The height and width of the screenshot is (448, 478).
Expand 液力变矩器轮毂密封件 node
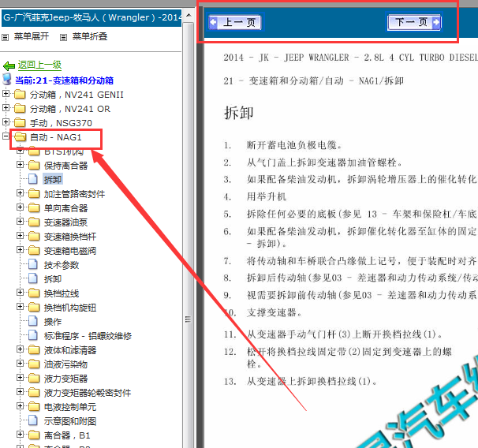[x=20, y=392]
